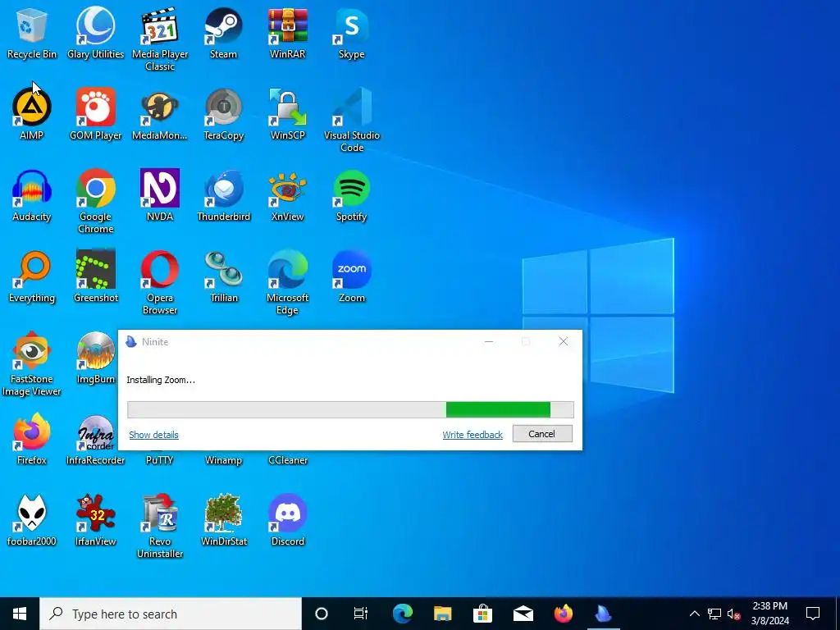Open the Recycle Bin desktop icon
Image resolution: width=840 pixels, height=630 pixels.
[32, 33]
